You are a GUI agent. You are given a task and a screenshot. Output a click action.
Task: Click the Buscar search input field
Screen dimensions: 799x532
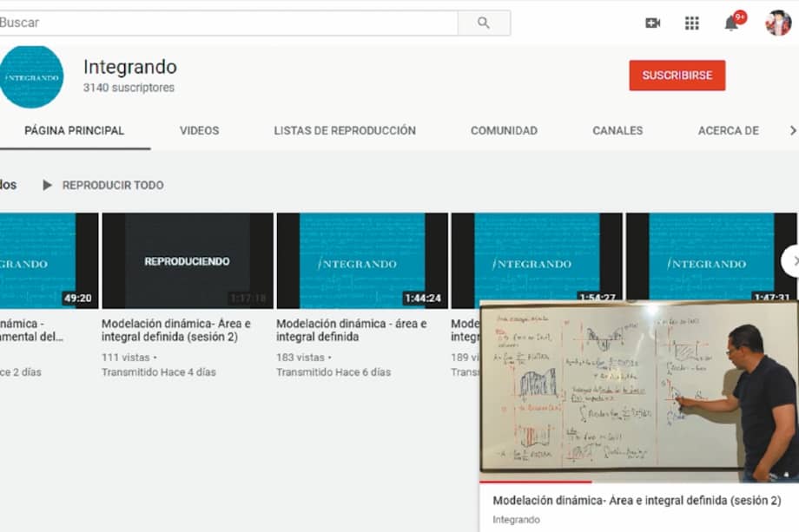pos(226,22)
